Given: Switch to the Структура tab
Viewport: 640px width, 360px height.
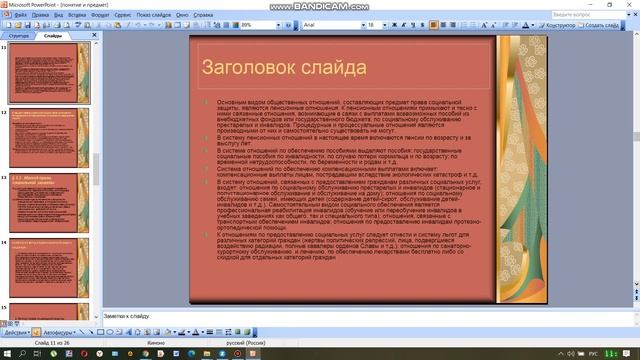Looking at the screenshot, I should coord(19,36).
